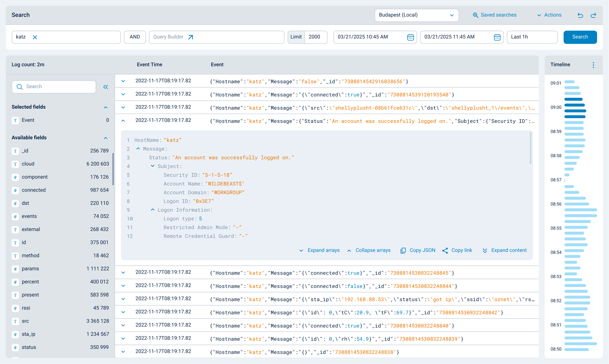Click Expand content
The width and height of the screenshot is (609, 364).
504,250
